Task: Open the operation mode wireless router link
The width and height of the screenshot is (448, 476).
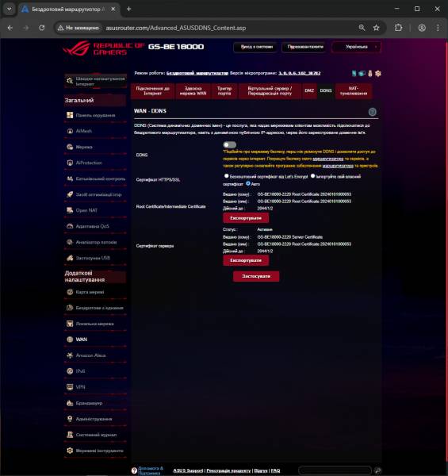Action: pyautogui.click(x=197, y=73)
